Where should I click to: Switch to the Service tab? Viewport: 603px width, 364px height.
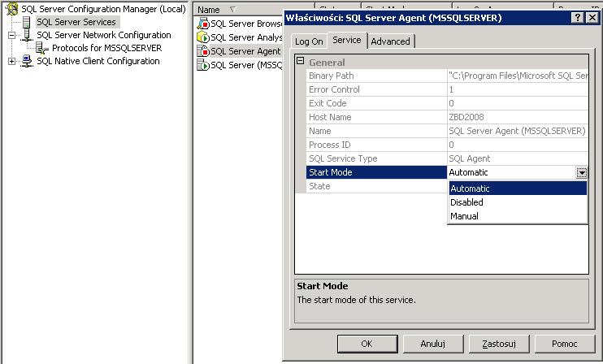[x=347, y=40]
